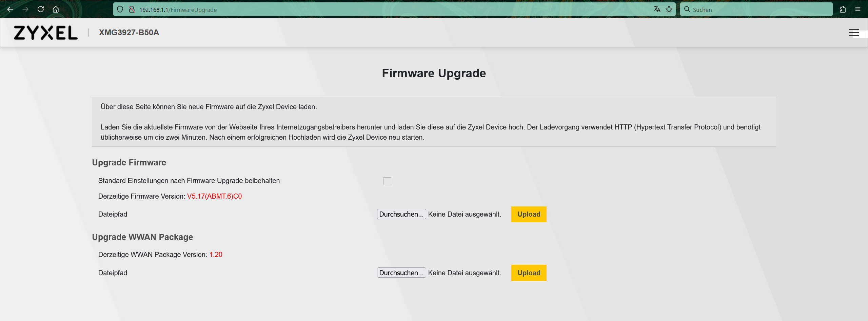Open the browser extensions icon

pos(843,9)
